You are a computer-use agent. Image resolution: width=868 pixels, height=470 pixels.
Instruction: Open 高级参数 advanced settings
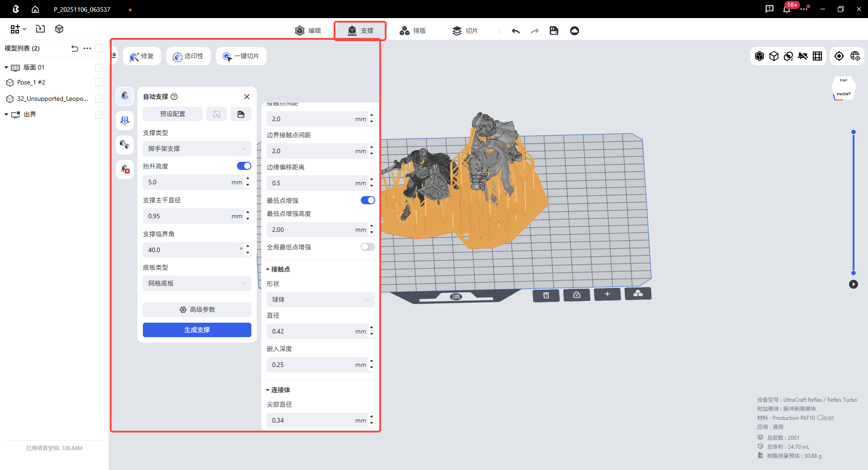tap(197, 310)
